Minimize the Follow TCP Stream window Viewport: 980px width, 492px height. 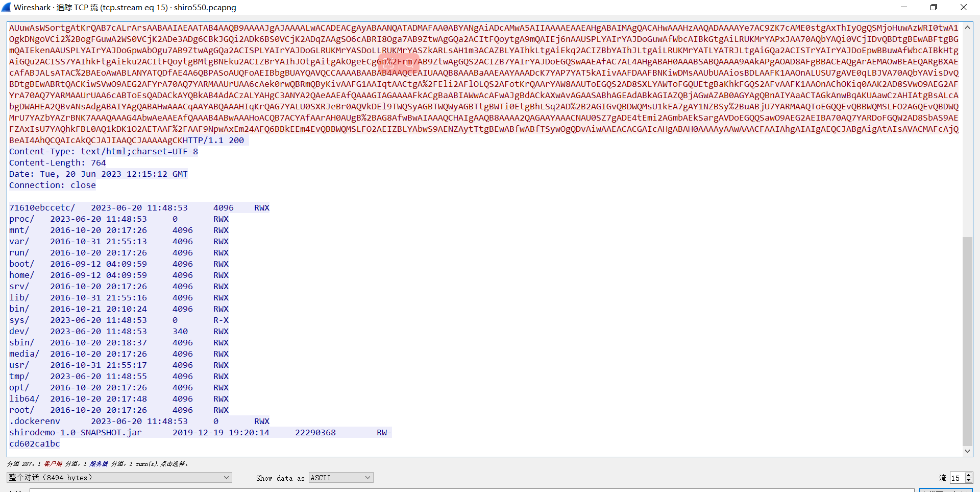[904, 7]
